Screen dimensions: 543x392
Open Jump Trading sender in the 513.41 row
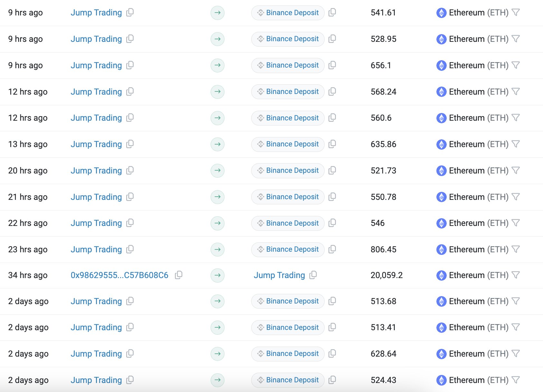(x=96, y=327)
